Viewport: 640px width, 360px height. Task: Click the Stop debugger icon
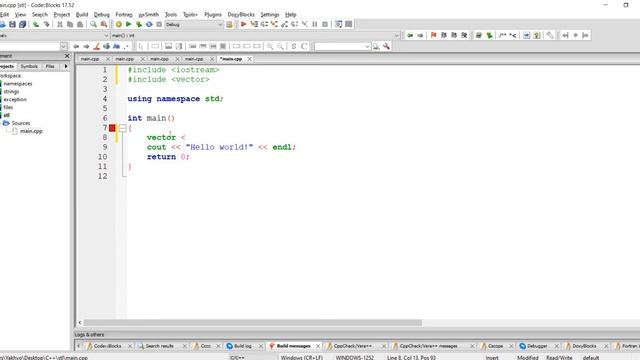(x=325, y=24)
